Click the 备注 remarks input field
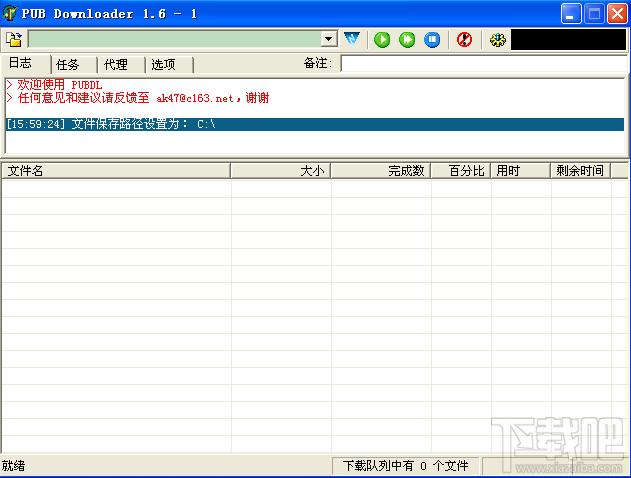 coord(485,64)
